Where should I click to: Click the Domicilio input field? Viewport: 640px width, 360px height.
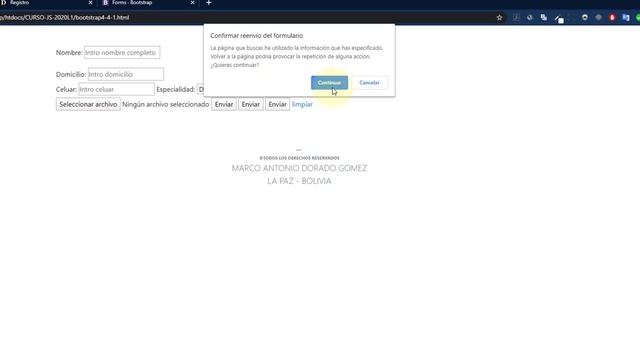point(126,74)
